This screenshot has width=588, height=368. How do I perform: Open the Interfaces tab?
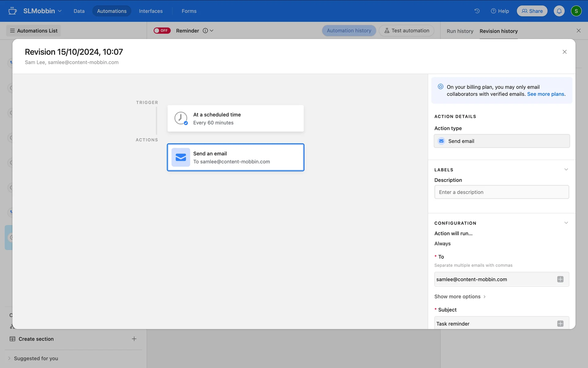click(x=151, y=11)
